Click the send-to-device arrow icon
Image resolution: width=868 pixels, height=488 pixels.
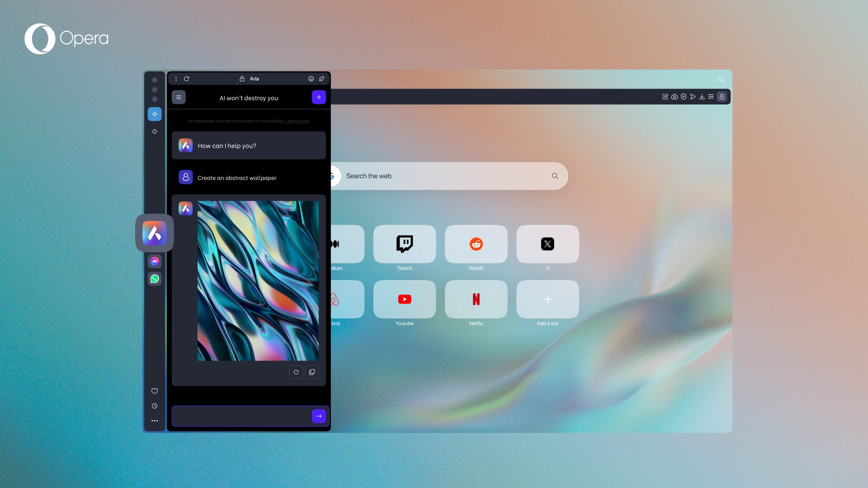click(x=693, y=96)
